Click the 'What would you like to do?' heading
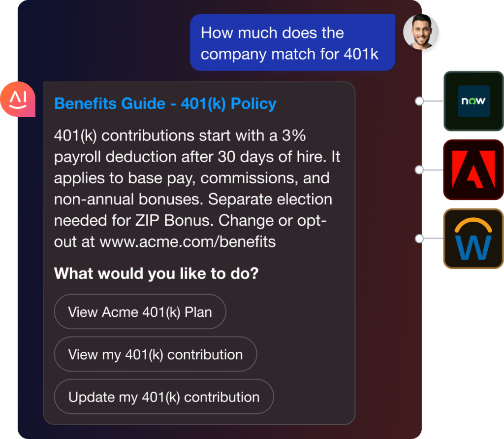The width and height of the screenshot is (504, 439). (156, 273)
